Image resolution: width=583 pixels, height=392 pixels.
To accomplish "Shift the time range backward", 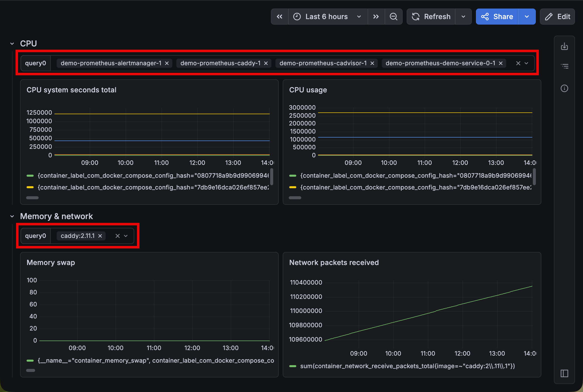I will click(279, 17).
